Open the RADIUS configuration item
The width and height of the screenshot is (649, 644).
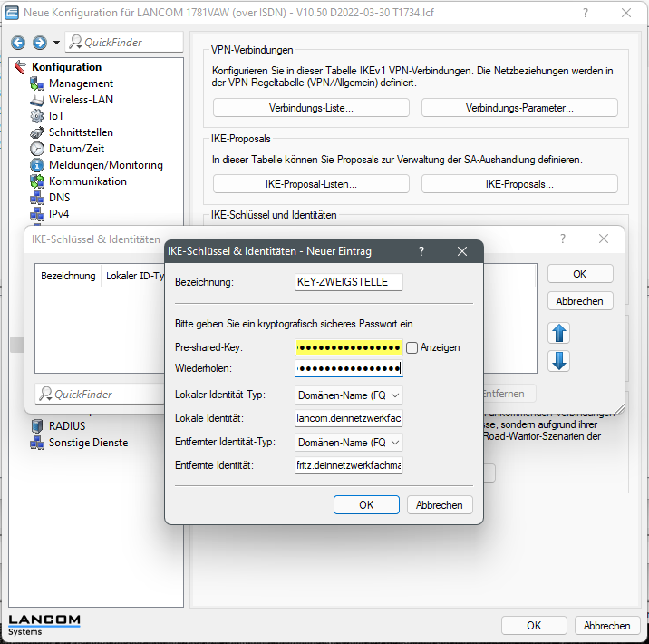[66, 426]
